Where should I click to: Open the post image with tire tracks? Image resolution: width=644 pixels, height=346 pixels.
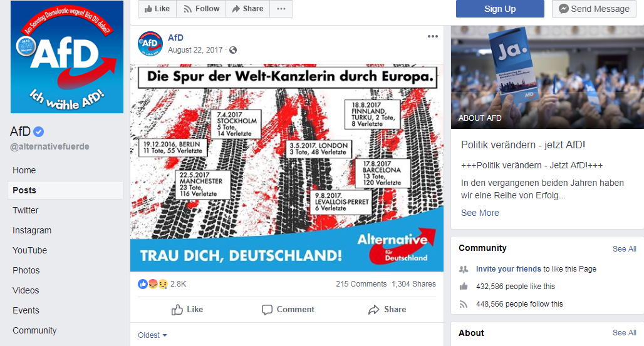[x=287, y=168]
